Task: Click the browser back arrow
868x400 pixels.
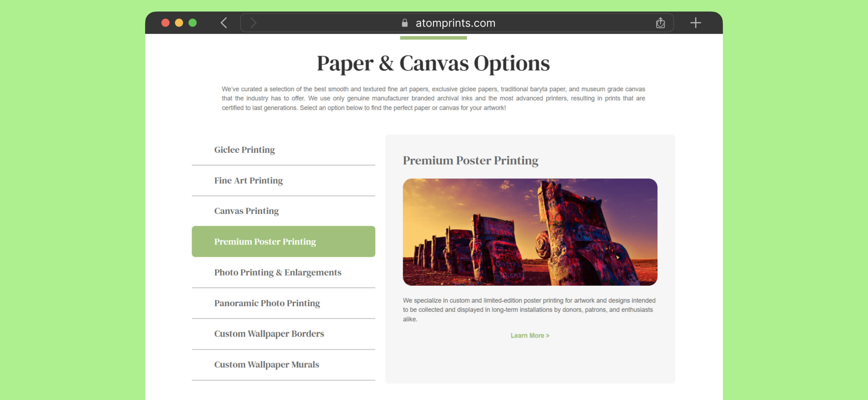Action: tap(223, 23)
